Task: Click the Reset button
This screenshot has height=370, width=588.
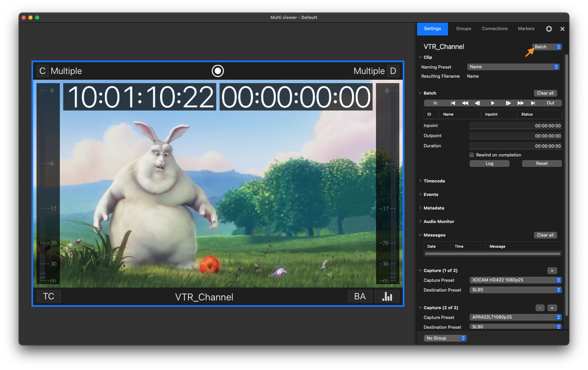Action: click(542, 164)
